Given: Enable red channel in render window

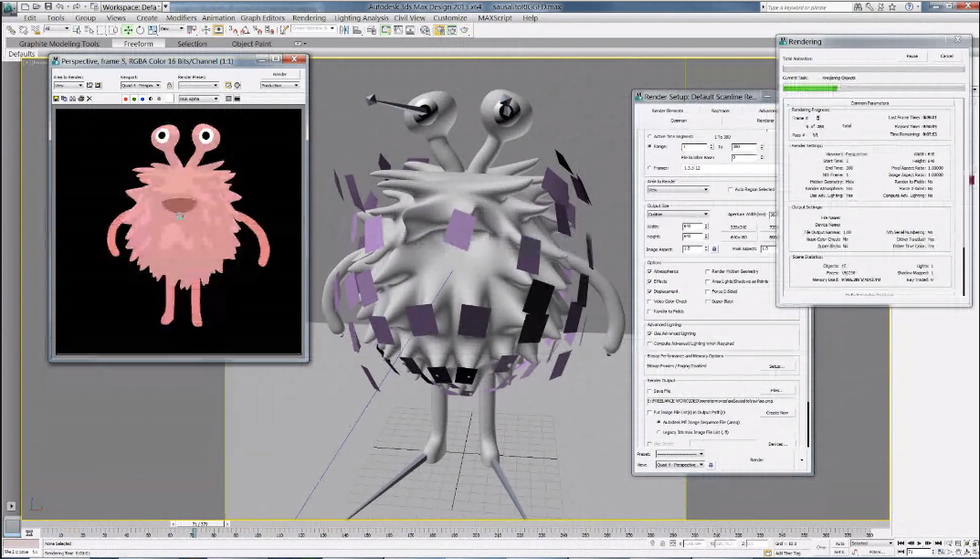Looking at the screenshot, I should click(125, 99).
